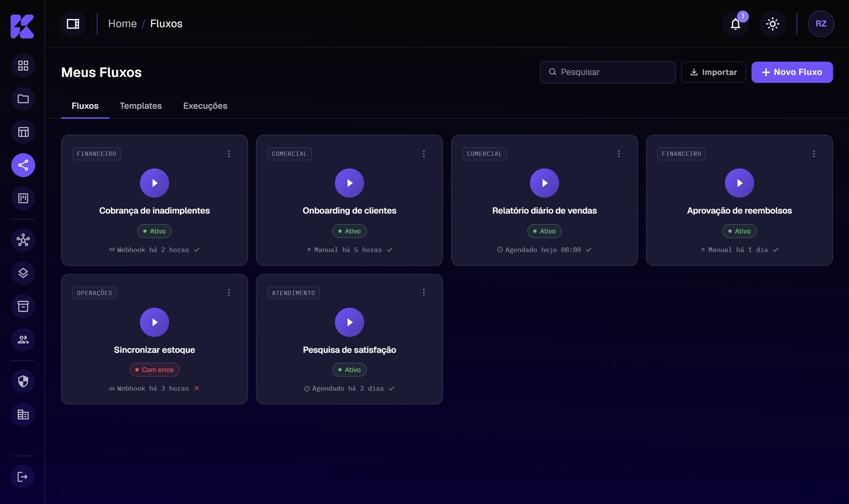Image resolution: width=849 pixels, height=504 pixels.
Task: Click the K logo at top left
Action: point(22,27)
